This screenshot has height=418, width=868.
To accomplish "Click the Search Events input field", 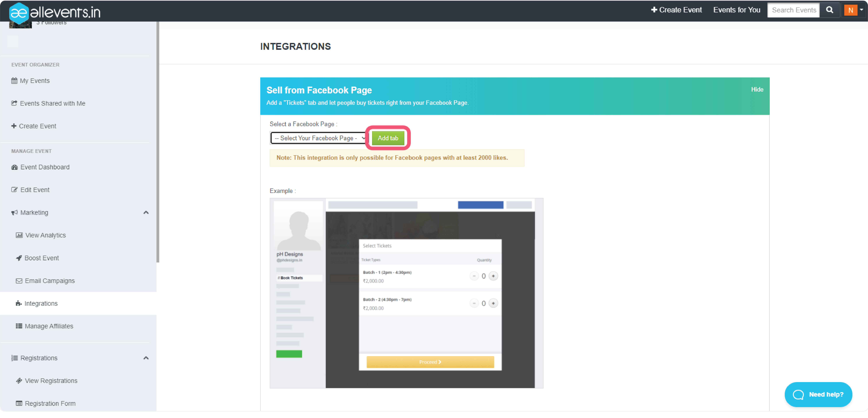I will [x=793, y=10].
